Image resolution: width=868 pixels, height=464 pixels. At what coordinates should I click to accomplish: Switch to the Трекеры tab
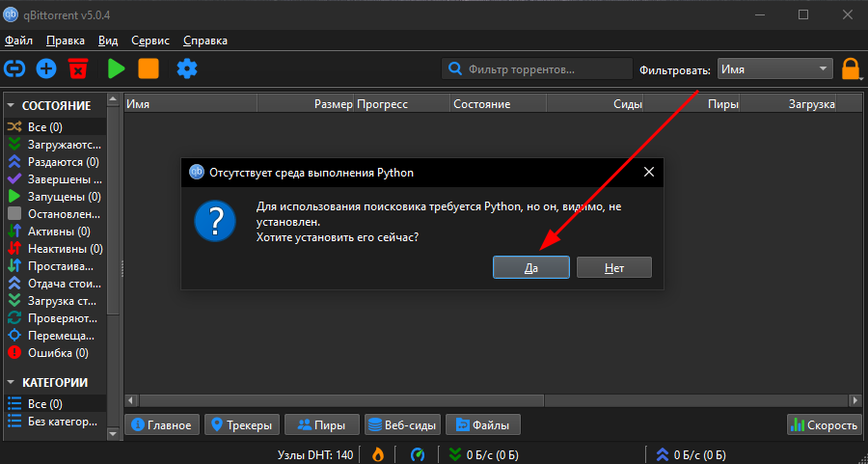pyautogui.click(x=242, y=425)
